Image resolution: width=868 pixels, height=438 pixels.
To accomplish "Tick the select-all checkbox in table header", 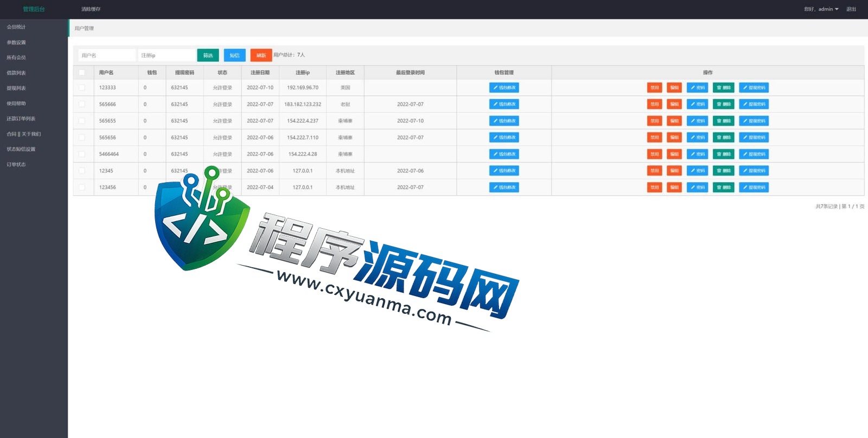I will pyautogui.click(x=82, y=72).
